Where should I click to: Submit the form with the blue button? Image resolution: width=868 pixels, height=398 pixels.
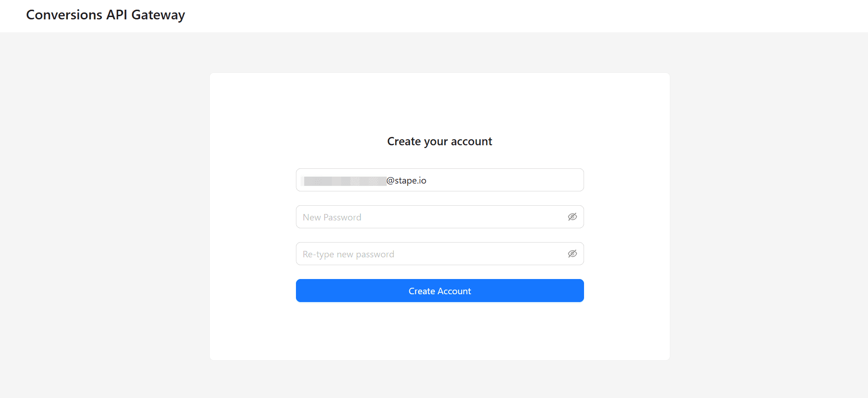pyautogui.click(x=440, y=291)
